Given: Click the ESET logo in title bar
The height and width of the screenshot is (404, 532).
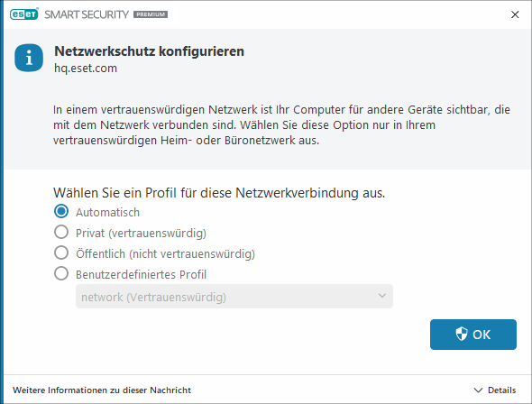Looking at the screenshot, I should point(24,14).
